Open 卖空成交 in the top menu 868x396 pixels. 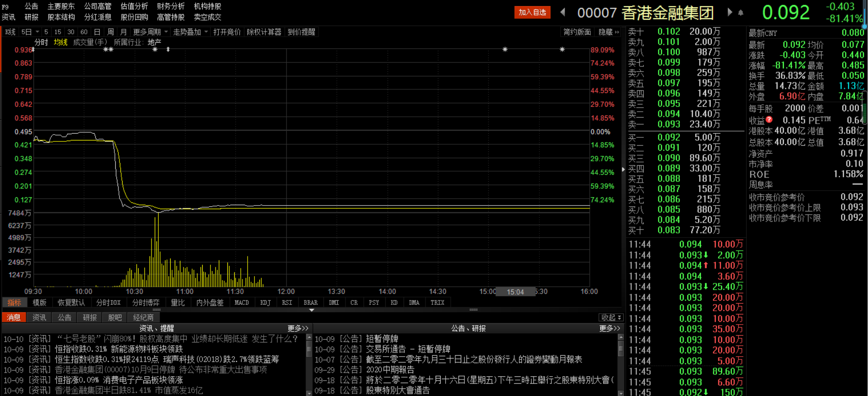coord(208,17)
